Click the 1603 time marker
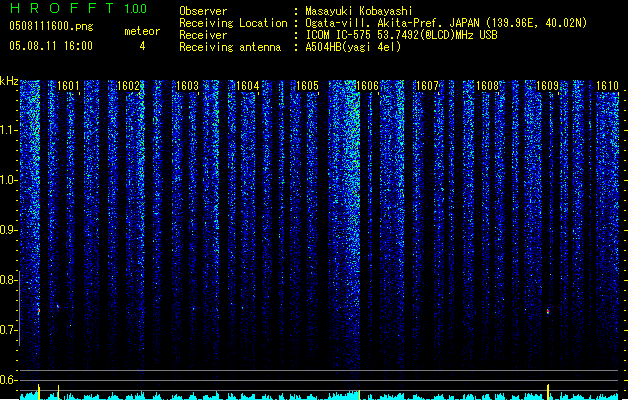 [x=187, y=86]
